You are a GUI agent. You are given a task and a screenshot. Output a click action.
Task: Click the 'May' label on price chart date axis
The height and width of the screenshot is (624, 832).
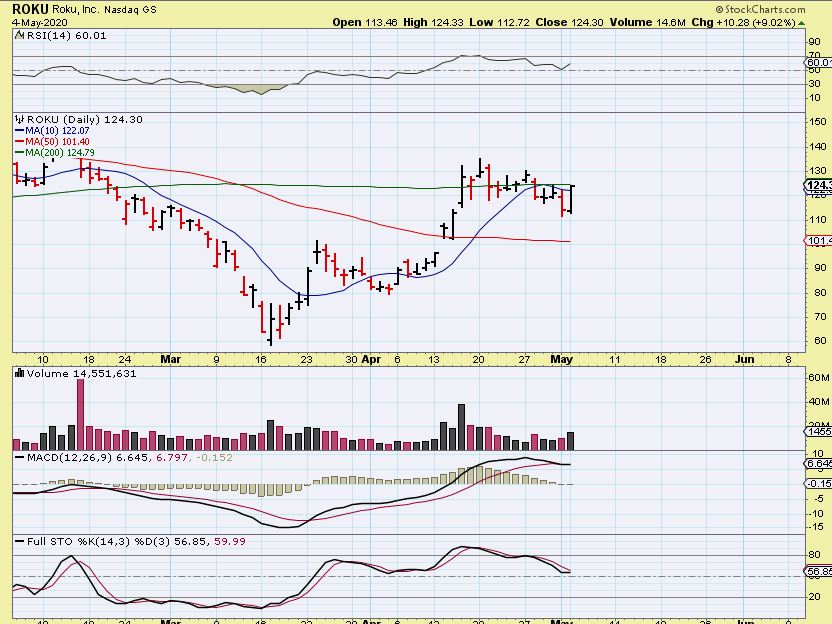click(561, 359)
